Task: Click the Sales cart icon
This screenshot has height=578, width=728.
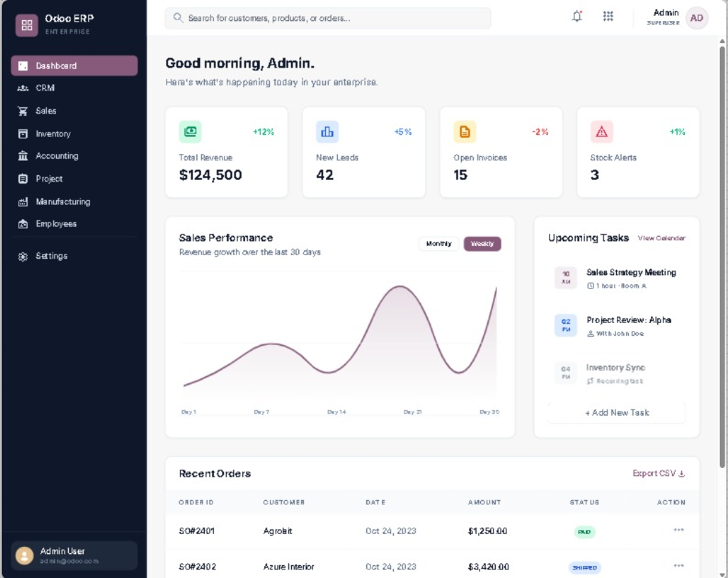Action: [x=23, y=111]
